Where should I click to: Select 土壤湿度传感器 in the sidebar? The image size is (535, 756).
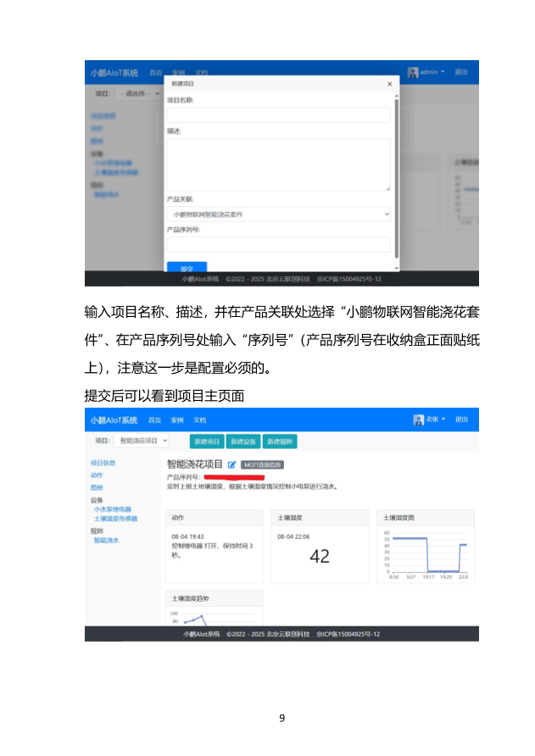(x=115, y=518)
